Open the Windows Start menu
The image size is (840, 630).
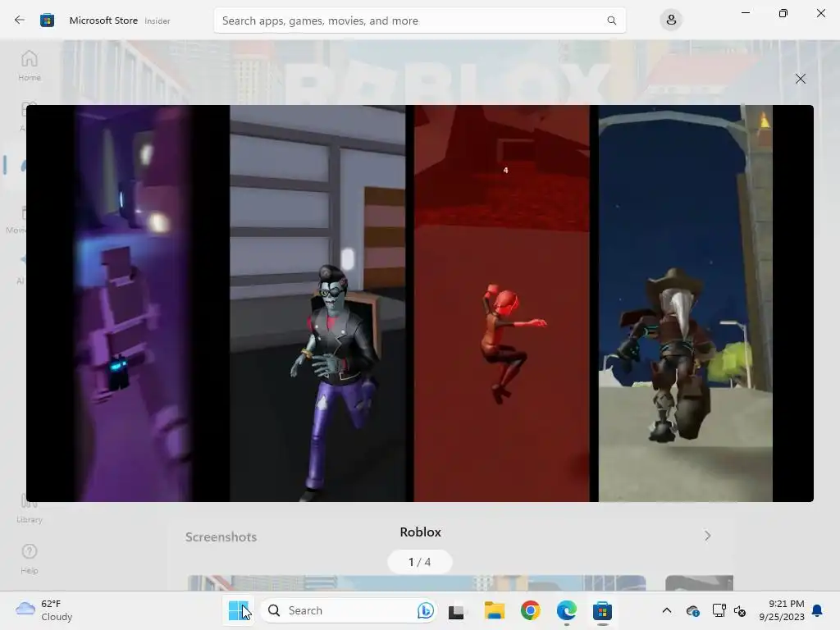click(239, 610)
